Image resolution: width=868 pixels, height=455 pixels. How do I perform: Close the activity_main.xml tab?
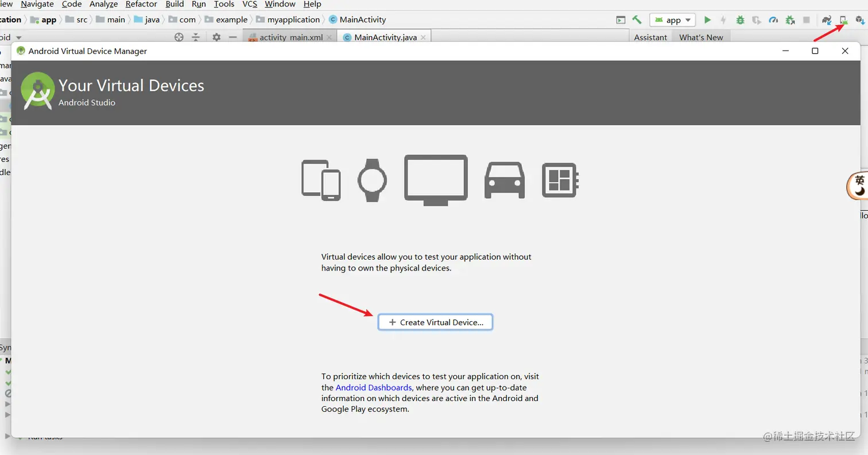tap(330, 37)
